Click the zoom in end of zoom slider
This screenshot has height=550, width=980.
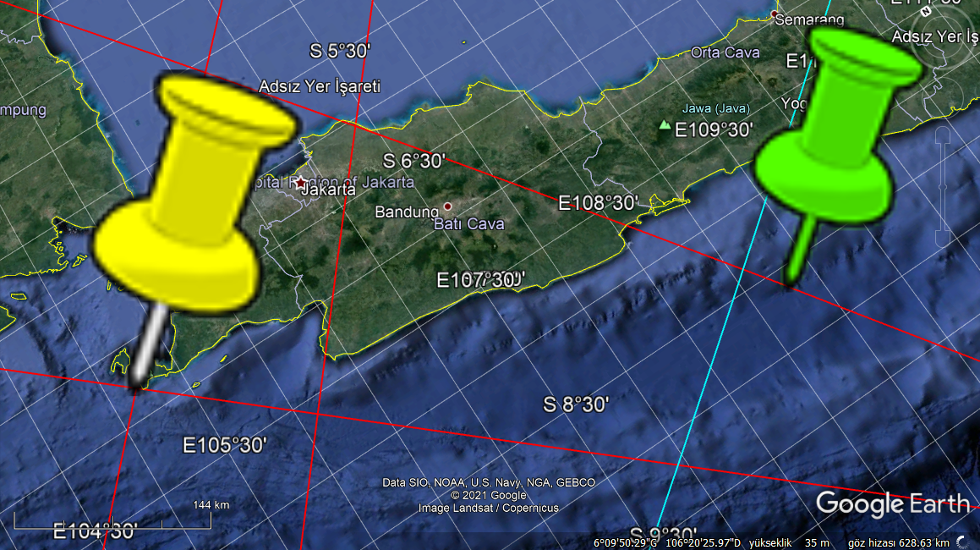coord(943,135)
